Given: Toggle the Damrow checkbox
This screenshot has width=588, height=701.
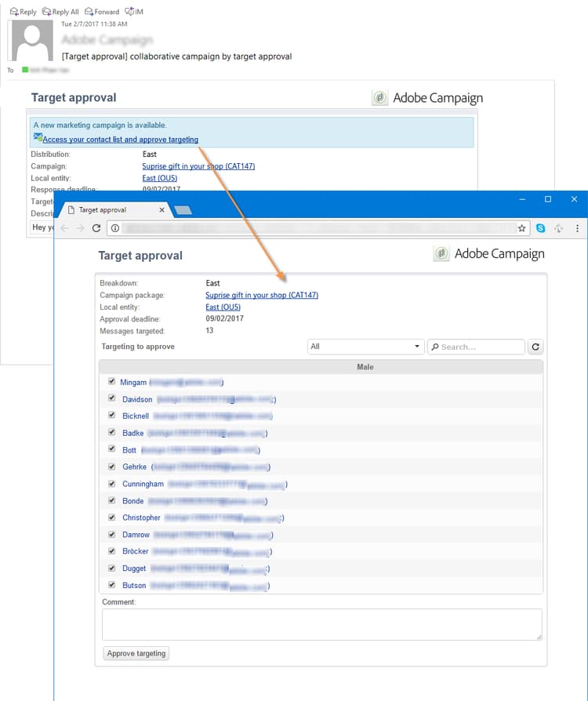Looking at the screenshot, I should 112,534.
